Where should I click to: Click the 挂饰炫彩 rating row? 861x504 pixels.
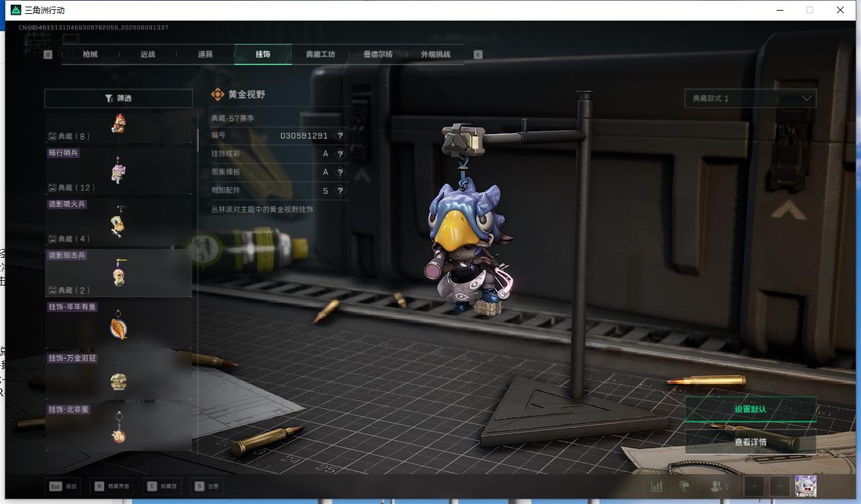point(280,154)
